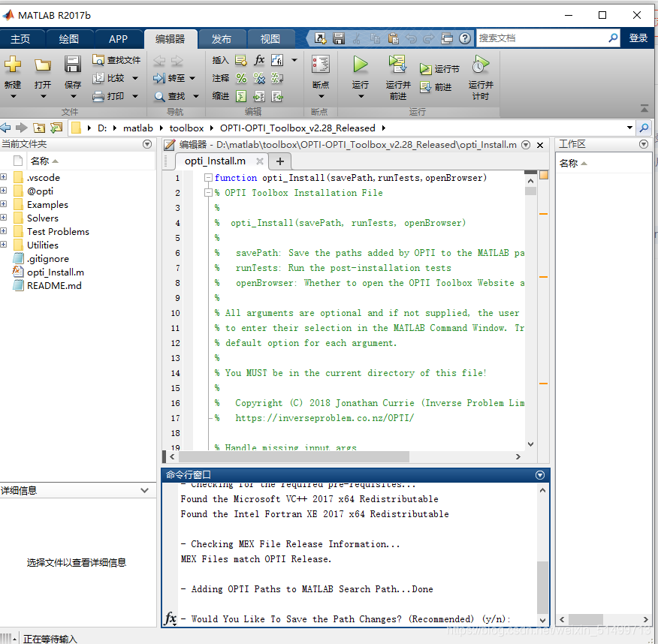The image size is (658, 644).
Task: Add a new editor tab with plus
Action: pyautogui.click(x=280, y=161)
